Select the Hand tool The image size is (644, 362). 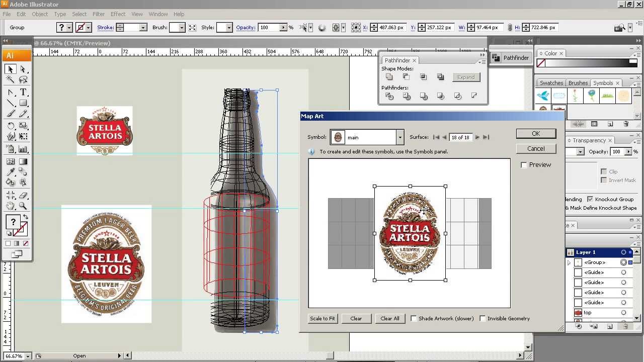pos(11,206)
